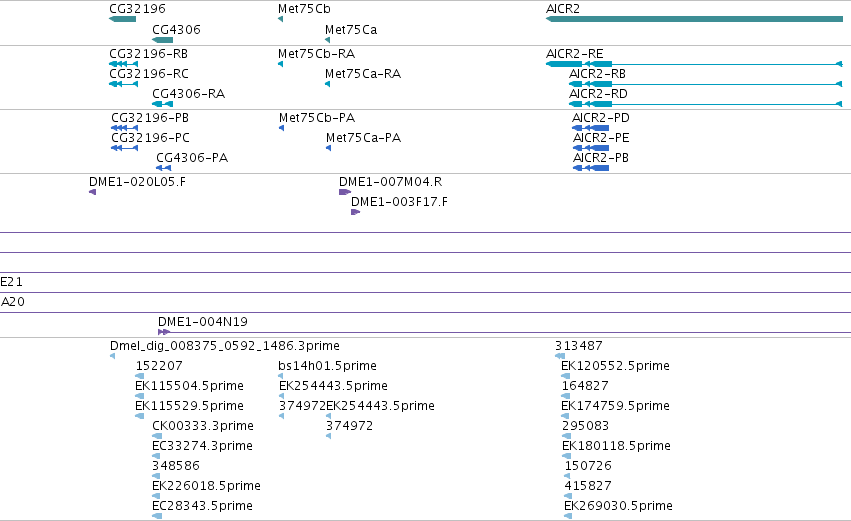Click the 348586 EST label
851x521 pixels.
coord(176,466)
